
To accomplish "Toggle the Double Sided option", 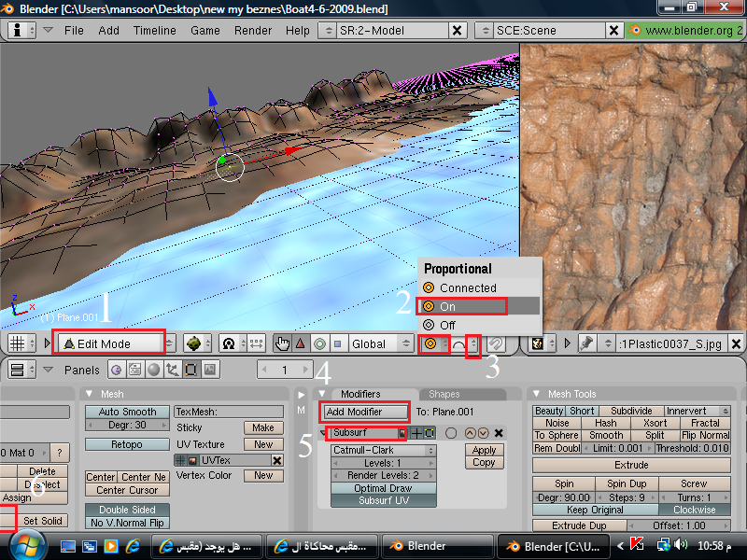I will (127, 510).
